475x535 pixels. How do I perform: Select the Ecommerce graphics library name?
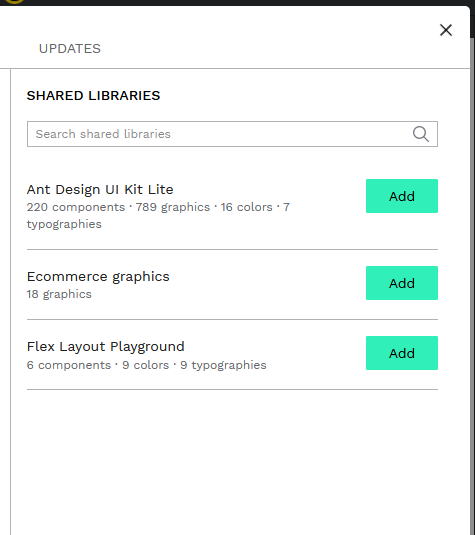click(x=98, y=277)
